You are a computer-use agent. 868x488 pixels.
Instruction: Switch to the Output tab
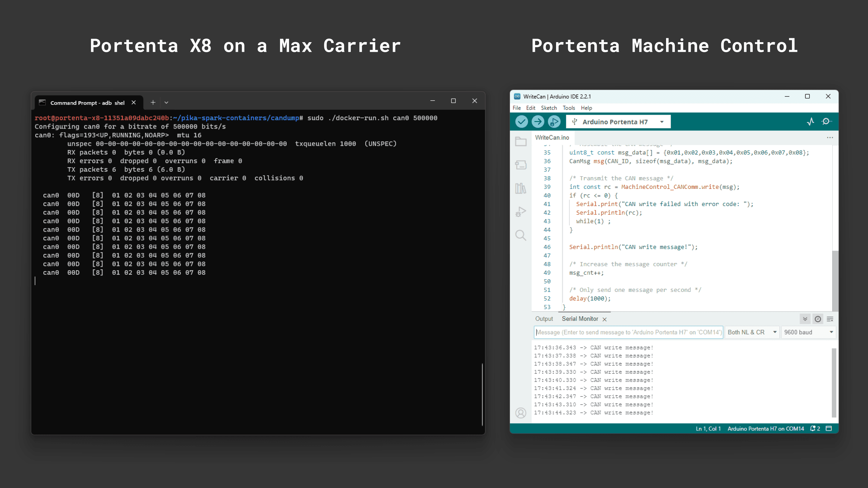(x=544, y=319)
